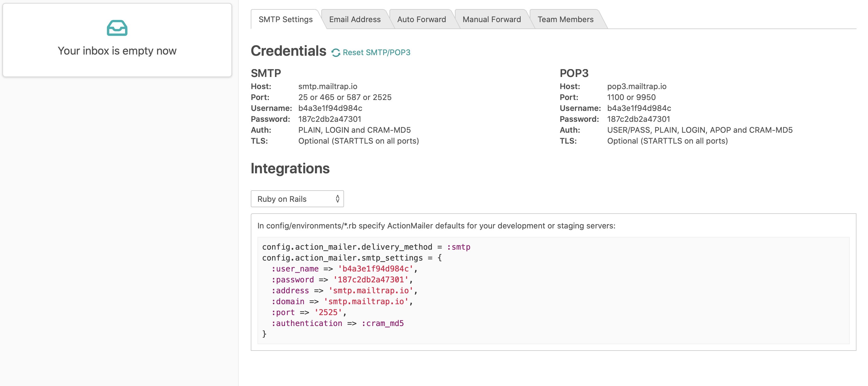Image resolution: width=868 pixels, height=386 pixels.
Task: Switch to the SMTP Settings tab
Action: (285, 19)
